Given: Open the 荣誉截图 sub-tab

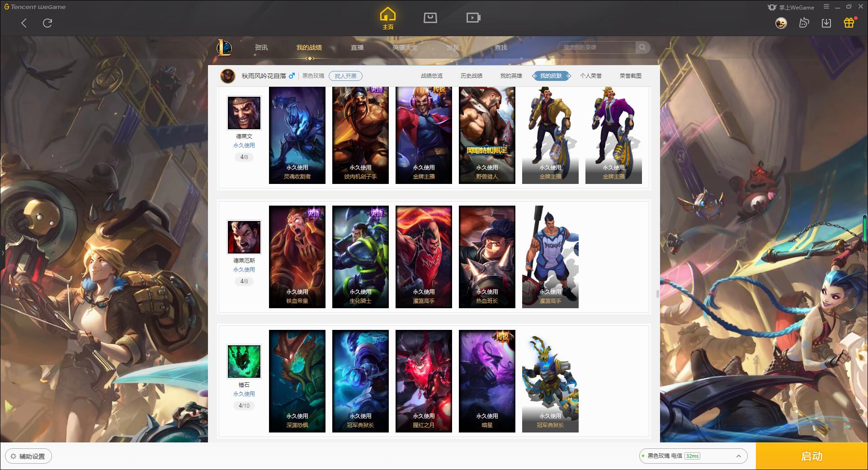Looking at the screenshot, I should [x=631, y=76].
